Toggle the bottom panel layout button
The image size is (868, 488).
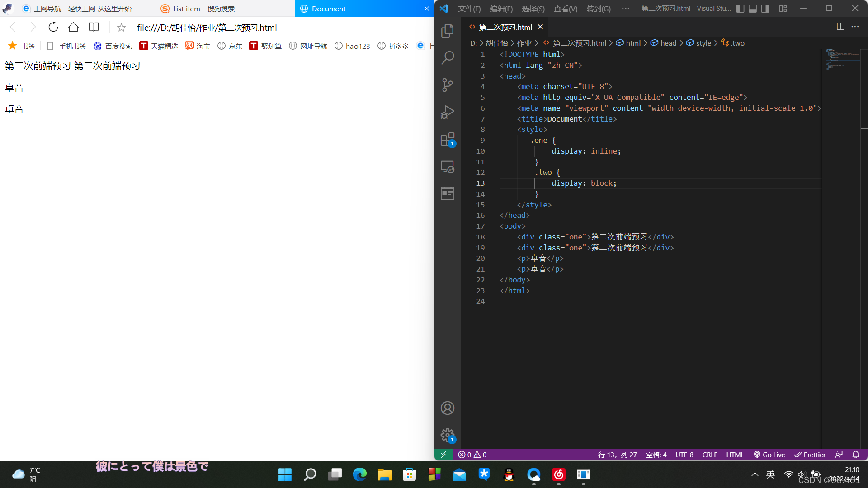click(x=753, y=9)
